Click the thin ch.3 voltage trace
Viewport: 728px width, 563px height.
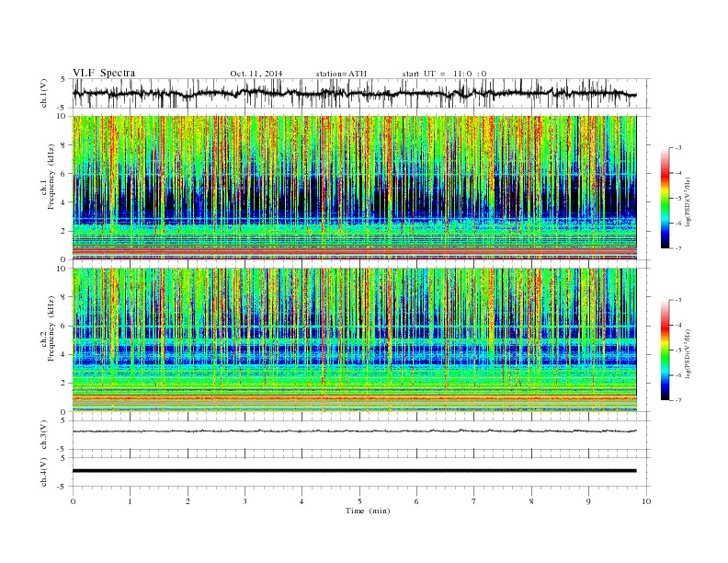click(x=354, y=431)
